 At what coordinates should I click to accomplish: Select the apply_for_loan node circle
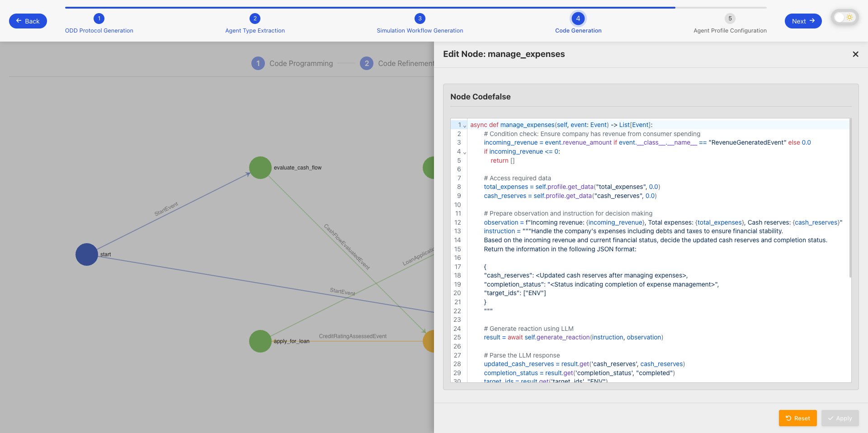pyautogui.click(x=260, y=341)
